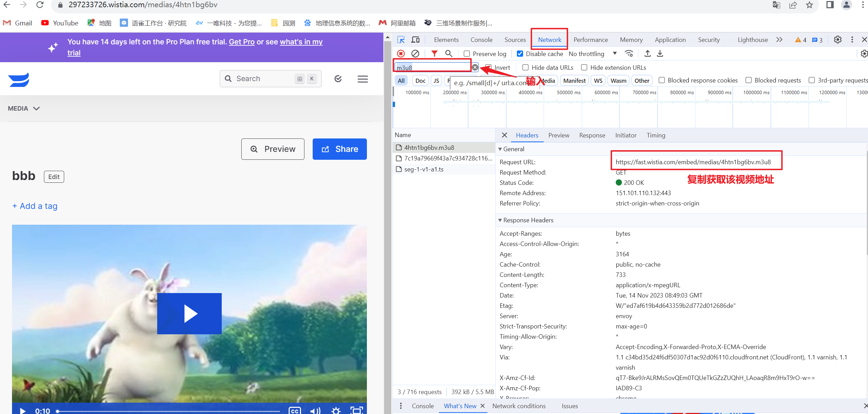868x414 pixels.
Task: Click the Wistia checklist circle icon
Action: coord(338,79)
